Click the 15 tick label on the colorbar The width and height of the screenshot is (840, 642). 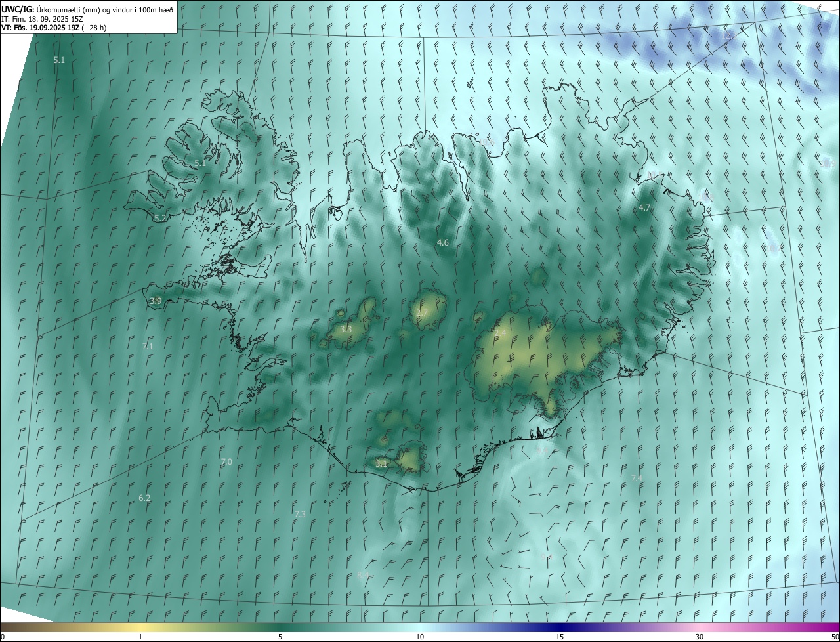pos(560,637)
